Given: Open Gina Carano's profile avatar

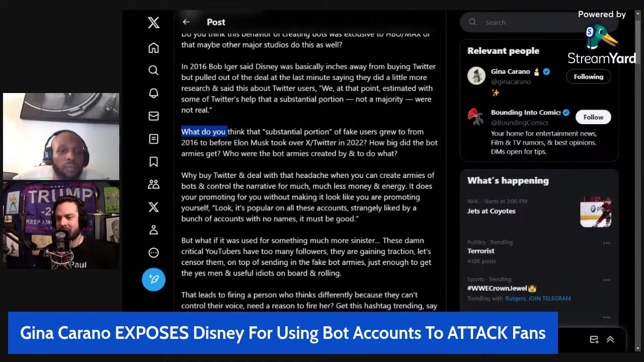Looking at the screenshot, I should tap(476, 76).
